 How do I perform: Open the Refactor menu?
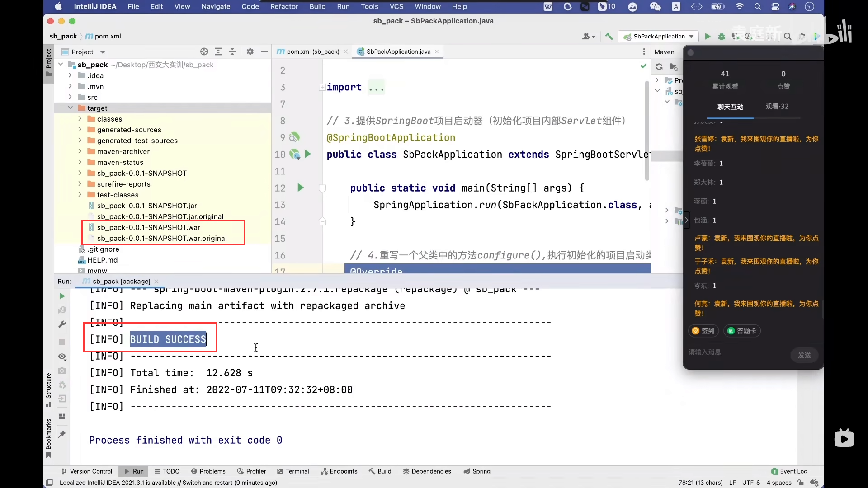coord(284,6)
